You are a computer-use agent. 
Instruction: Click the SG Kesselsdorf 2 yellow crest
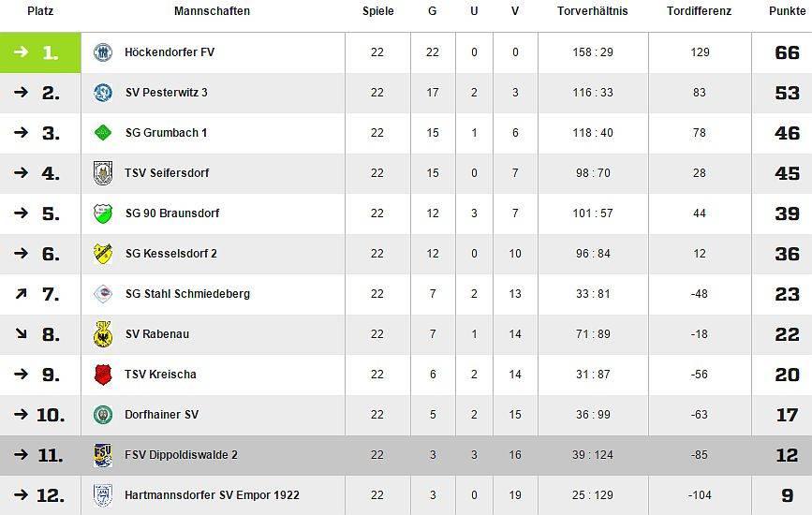(x=103, y=254)
